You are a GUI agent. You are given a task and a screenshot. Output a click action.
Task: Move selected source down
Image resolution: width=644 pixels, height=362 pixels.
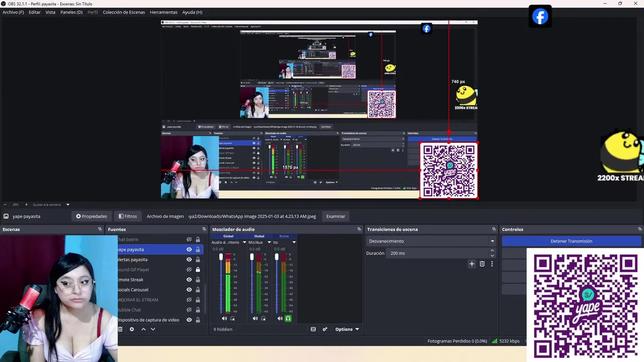[x=153, y=329]
